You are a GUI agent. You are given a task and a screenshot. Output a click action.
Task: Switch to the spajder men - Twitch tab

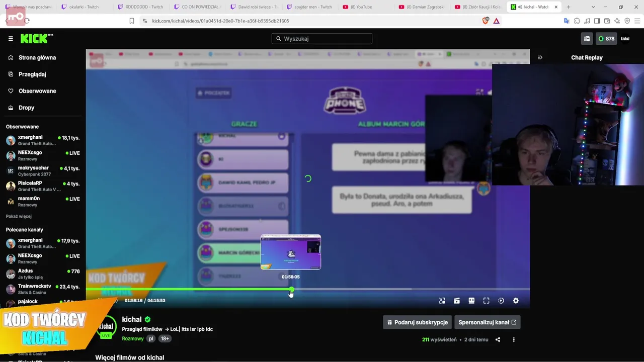click(310, 7)
